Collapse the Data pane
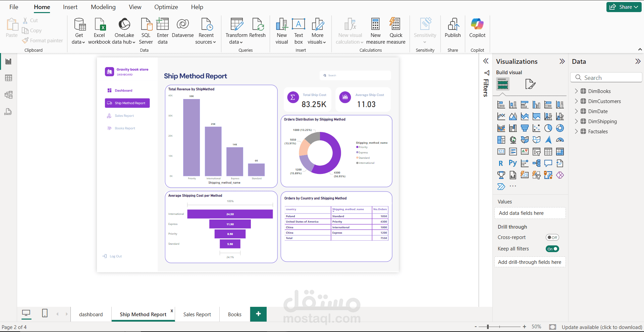Viewport: 644px width, 332px height. coord(638,61)
